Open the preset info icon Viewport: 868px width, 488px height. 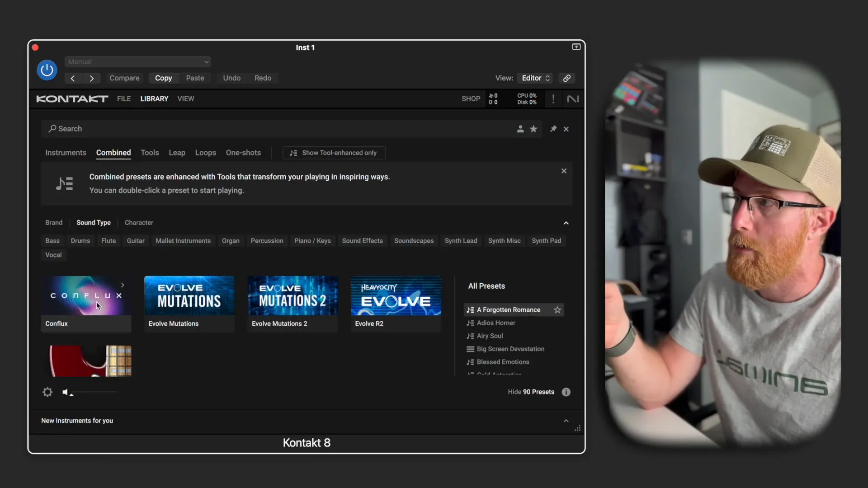tap(566, 392)
